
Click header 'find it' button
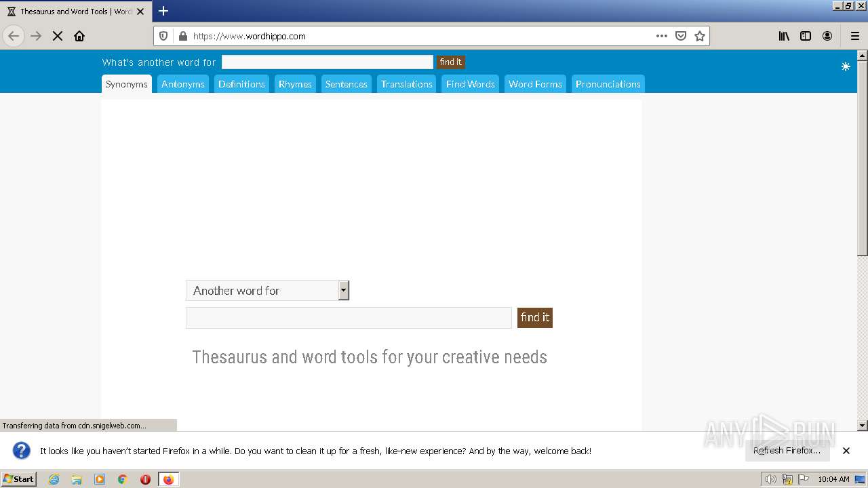(x=450, y=62)
